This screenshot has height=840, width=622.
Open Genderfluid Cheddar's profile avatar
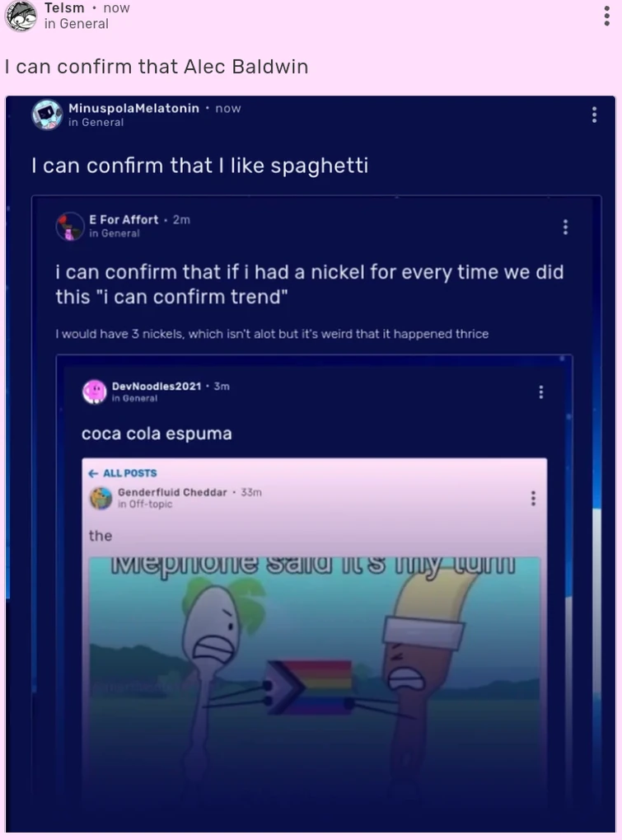(101, 495)
